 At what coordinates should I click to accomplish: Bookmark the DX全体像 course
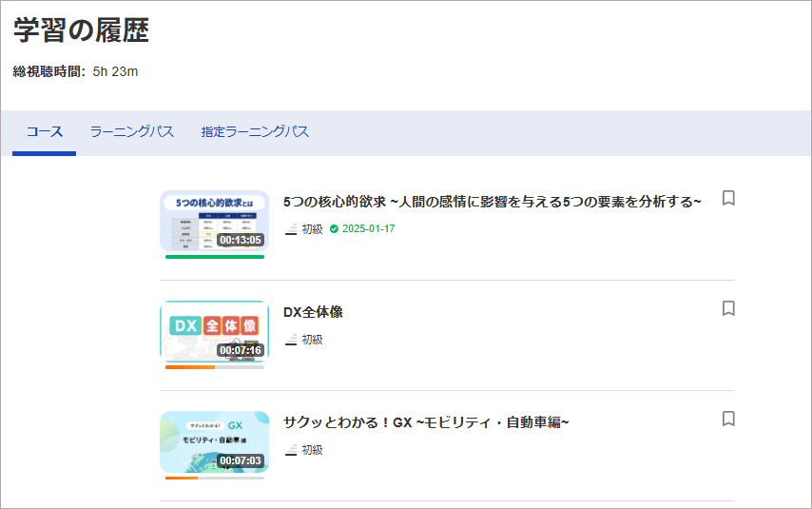click(x=728, y=308)
